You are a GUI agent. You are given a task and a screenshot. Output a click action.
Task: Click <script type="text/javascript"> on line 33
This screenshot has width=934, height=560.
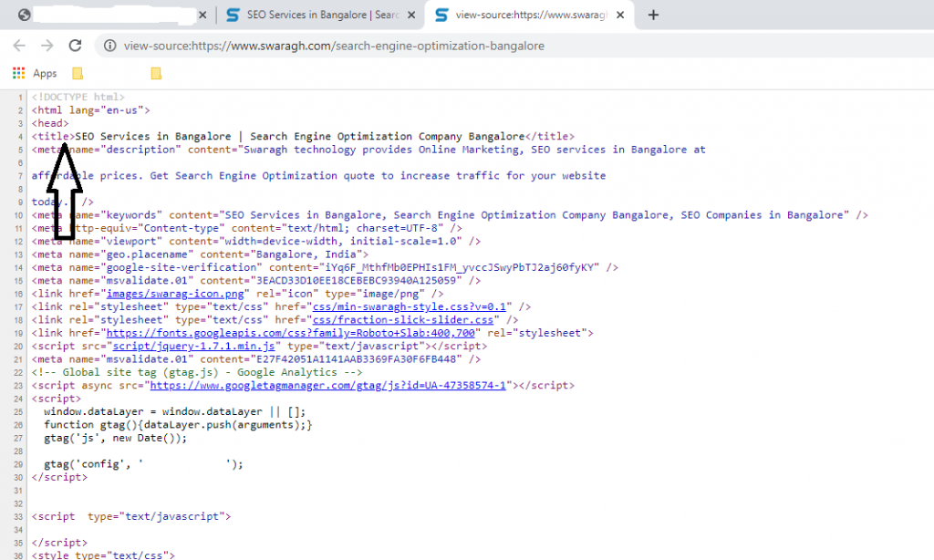[131, 516]
